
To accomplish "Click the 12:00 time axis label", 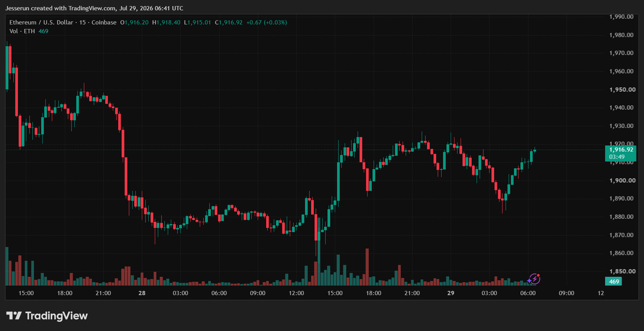I will pyautogui.click(x=297, y=293).
